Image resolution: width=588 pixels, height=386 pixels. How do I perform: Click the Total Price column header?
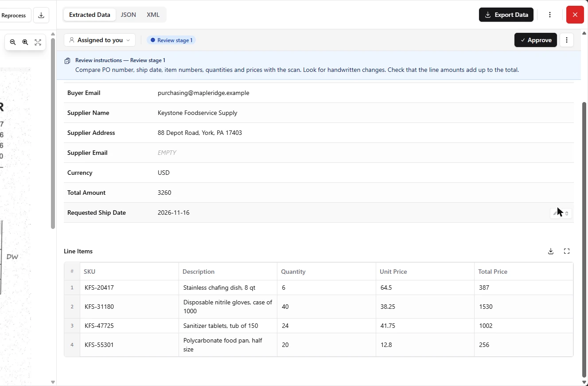pos(523,272)
